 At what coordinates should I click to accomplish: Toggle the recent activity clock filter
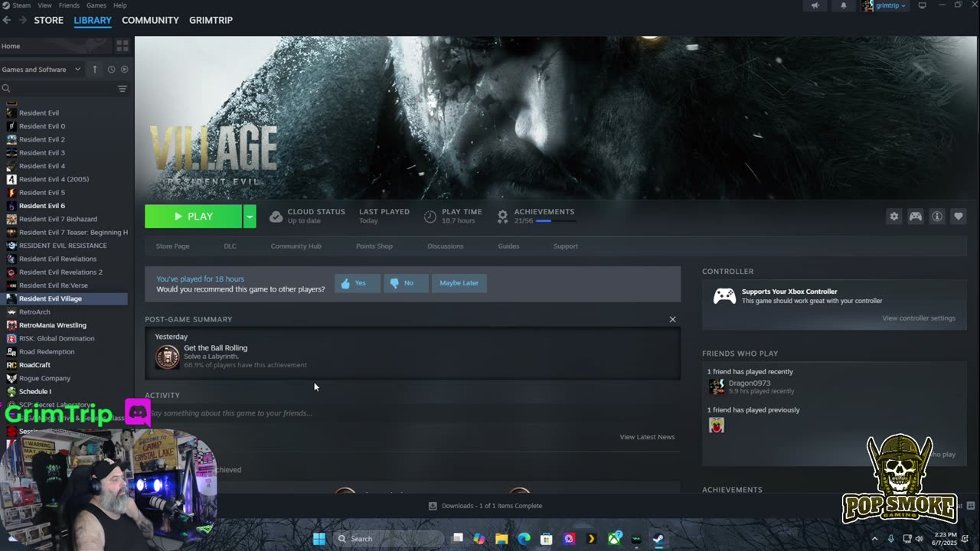[x=111, y=70]
